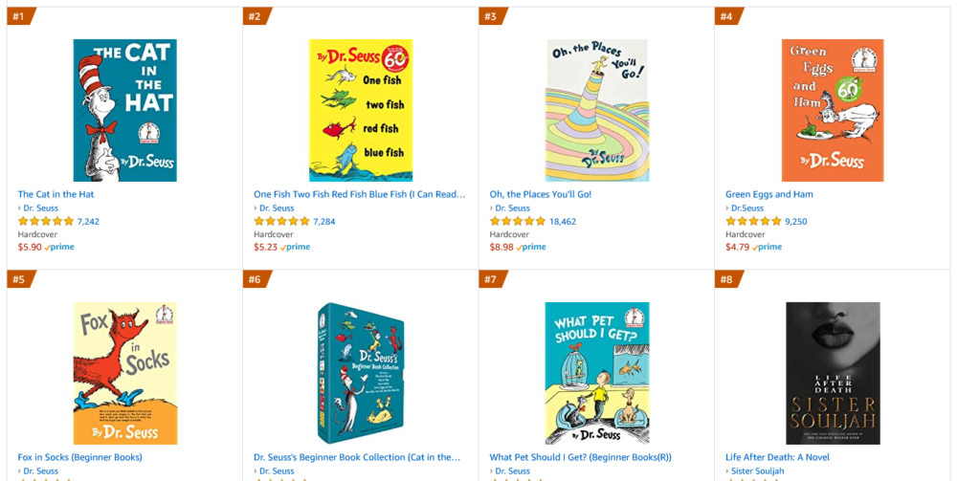The height and width of the screenshot is (481, 980).
Task: Click the #1 bestseller rank badge
Action: click(19, 16)
